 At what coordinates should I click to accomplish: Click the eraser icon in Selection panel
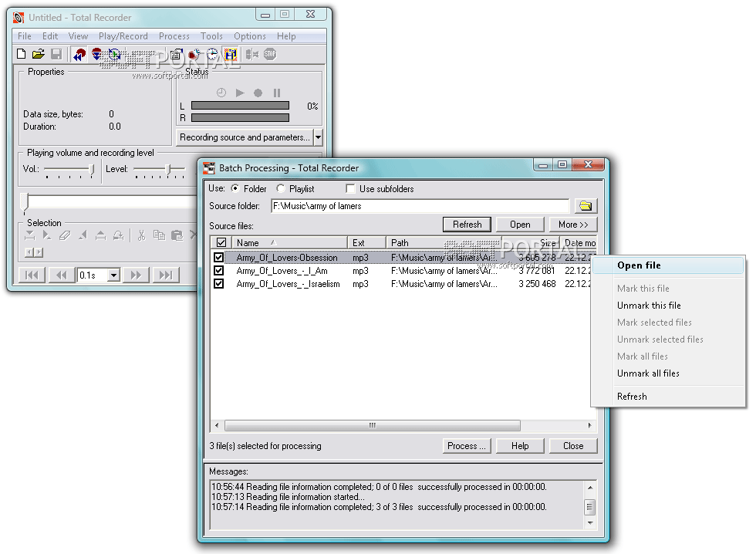65,235
